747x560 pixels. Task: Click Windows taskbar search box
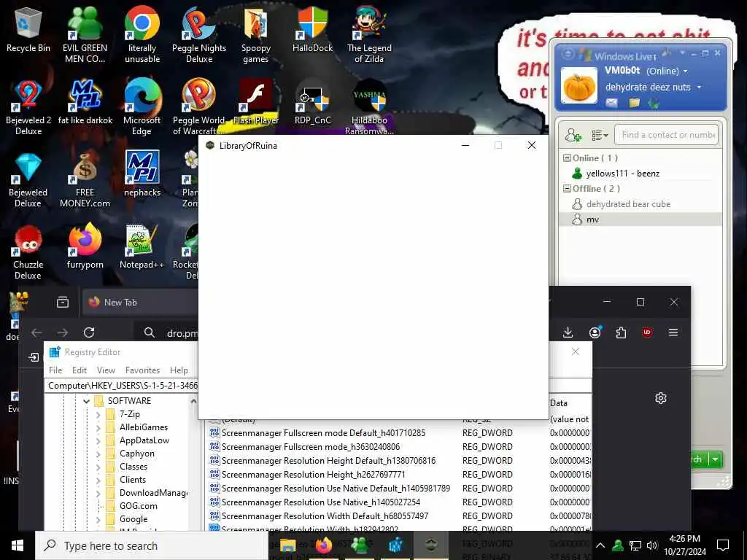coord(152,545)
